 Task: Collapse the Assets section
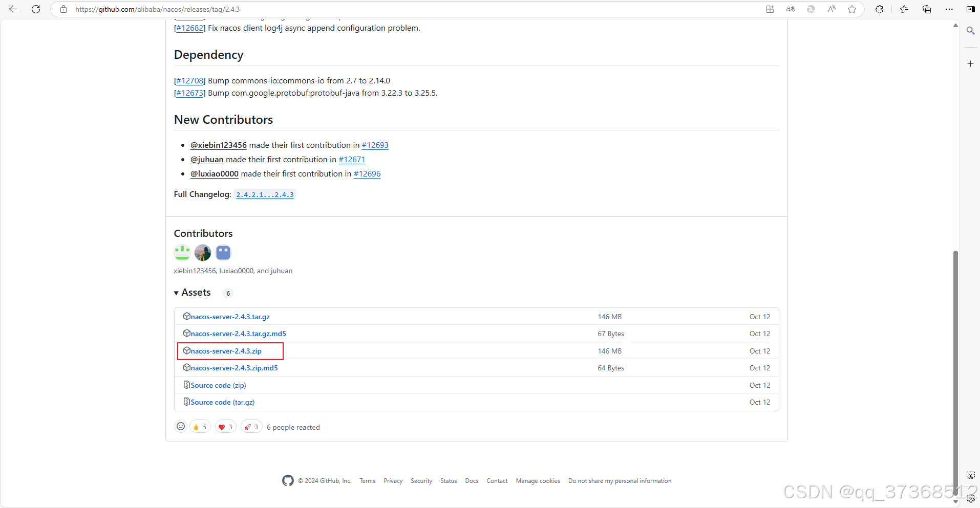click(x=193, y=293)
